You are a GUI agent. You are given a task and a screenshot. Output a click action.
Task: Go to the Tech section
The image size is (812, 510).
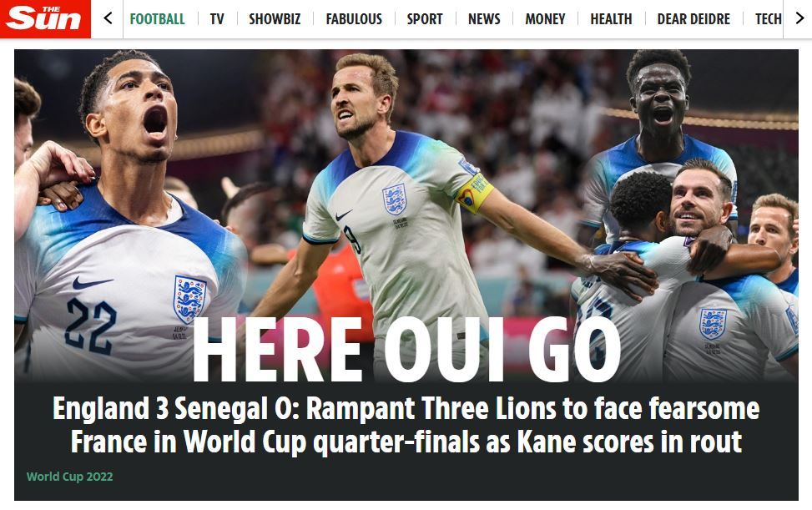[x=768, y=19]
